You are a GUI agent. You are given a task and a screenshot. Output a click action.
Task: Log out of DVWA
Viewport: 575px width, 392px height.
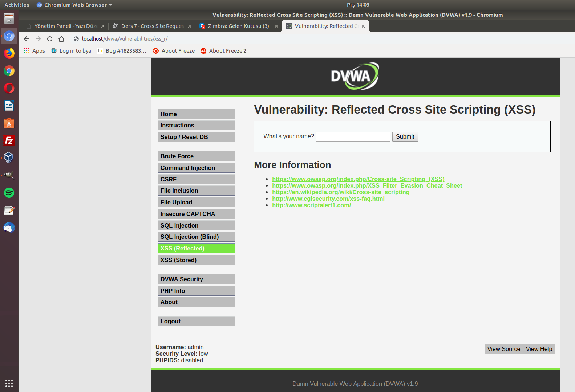tap(196, 321)
